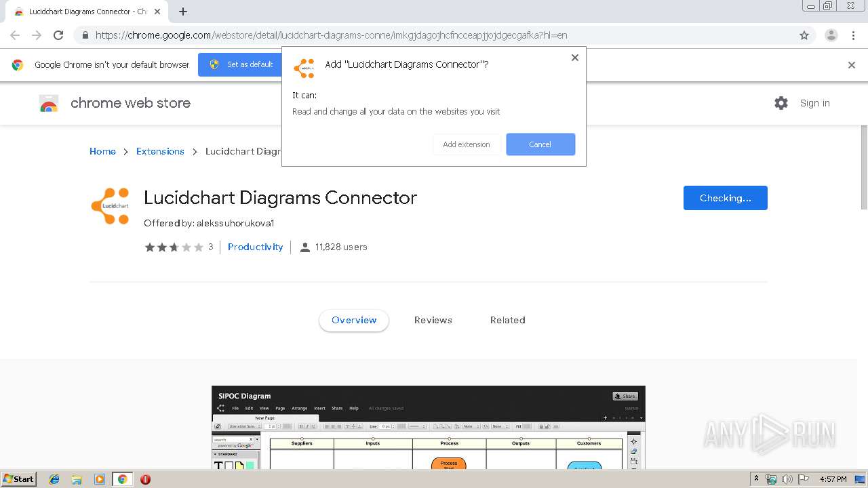Confirm with Add extension button

pos(467,144)
